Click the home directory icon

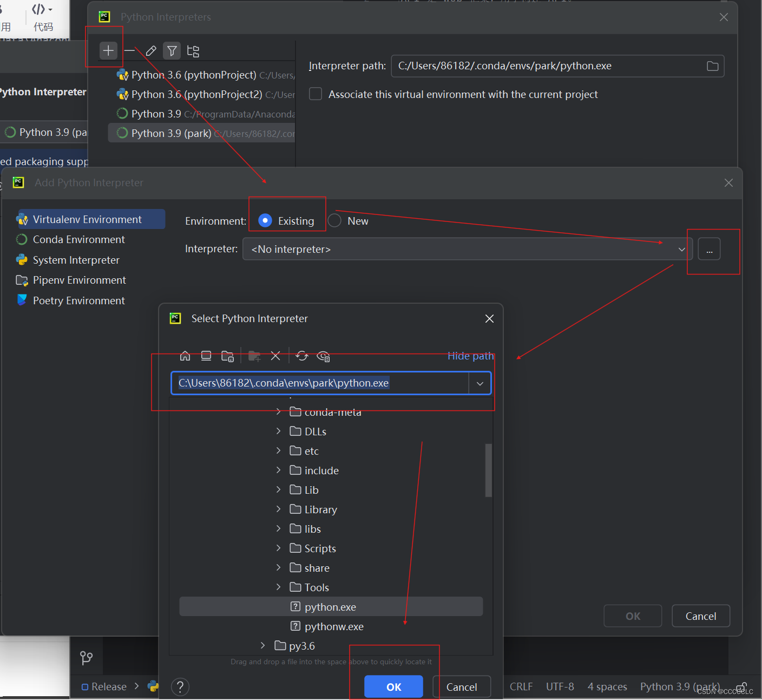pos(185,356)
